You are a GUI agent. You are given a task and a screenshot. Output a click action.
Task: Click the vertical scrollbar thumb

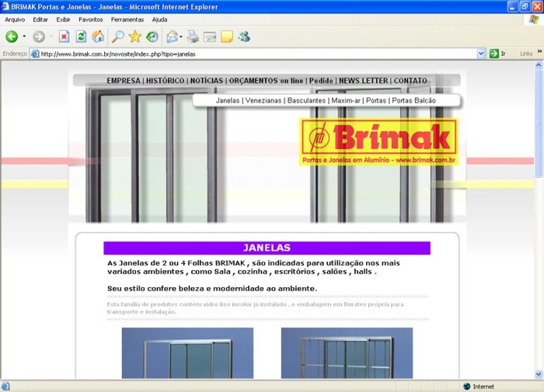point(539,123)
